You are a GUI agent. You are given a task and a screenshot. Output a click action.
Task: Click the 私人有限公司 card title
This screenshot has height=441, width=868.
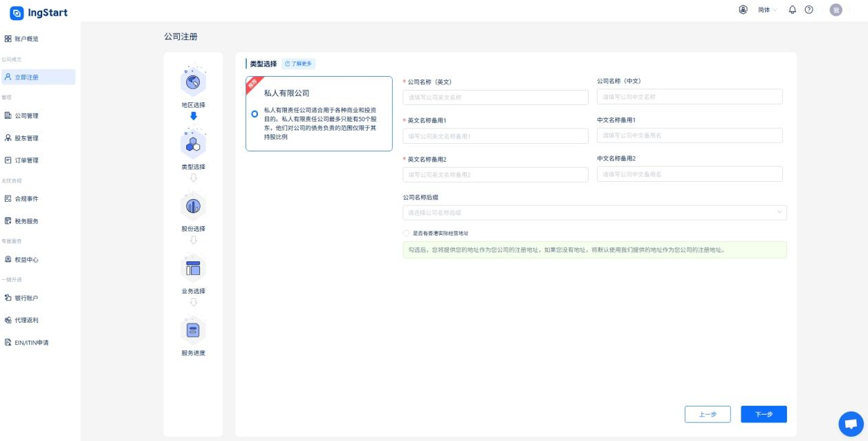(286, 93)
